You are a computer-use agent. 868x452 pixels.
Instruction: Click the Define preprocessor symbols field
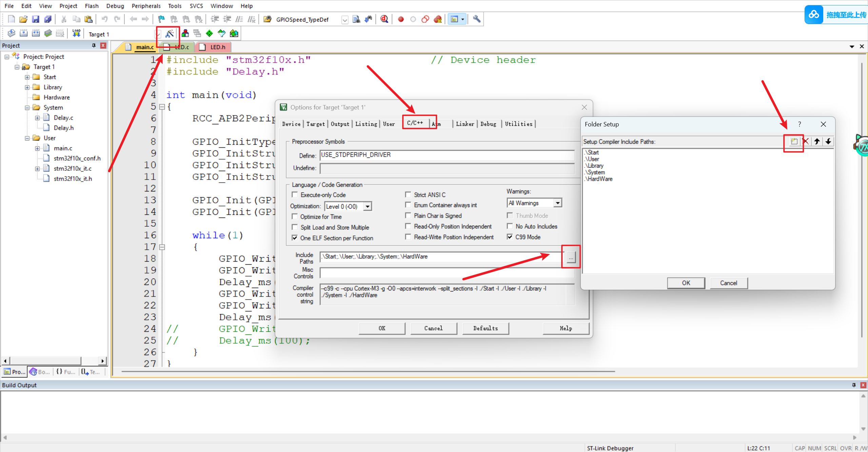tap(447, 155)
